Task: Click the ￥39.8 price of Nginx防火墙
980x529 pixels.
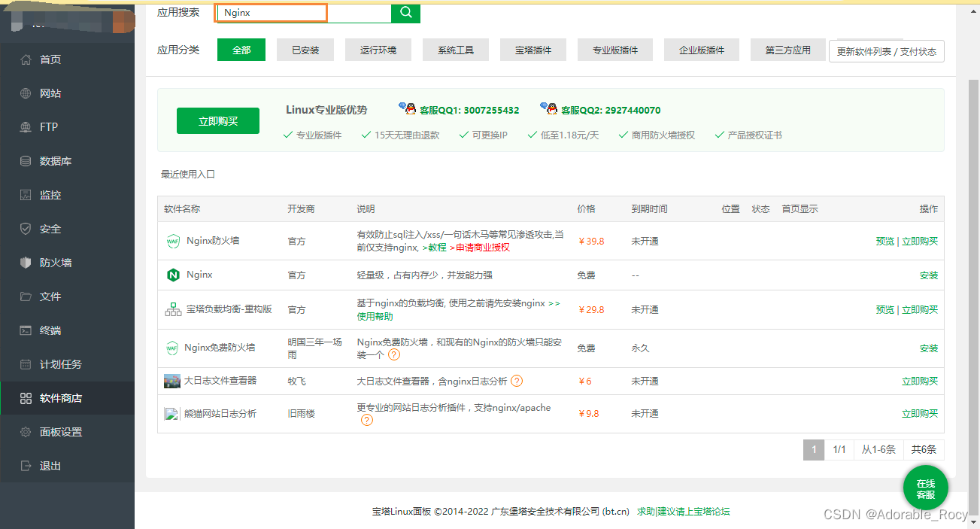Action: (x=591, y=242)
